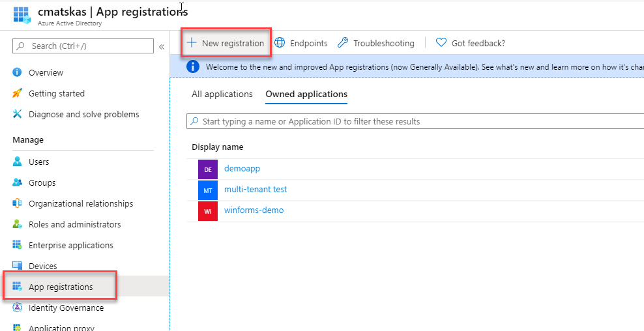Open Getting started in the left menu

tap(57, 94)
